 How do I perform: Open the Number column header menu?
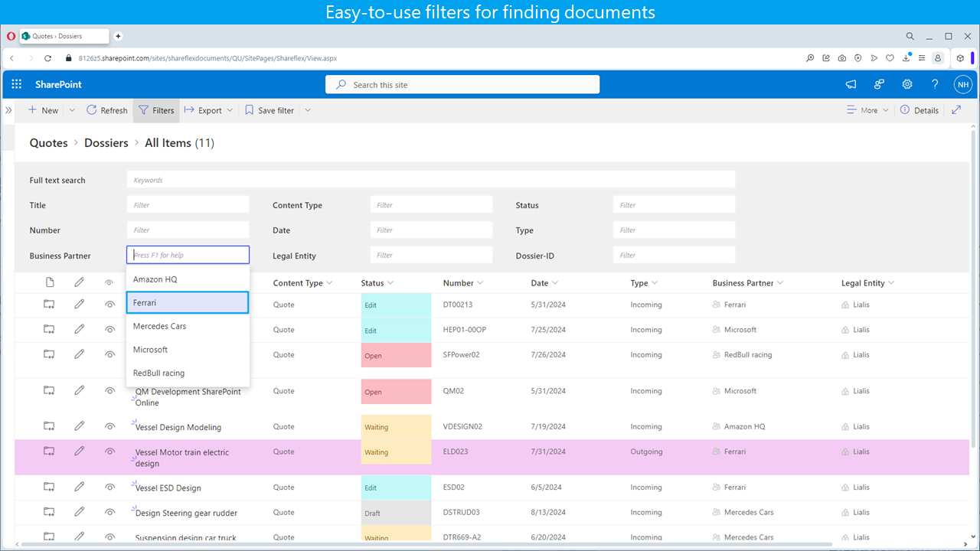pos(464,283)
